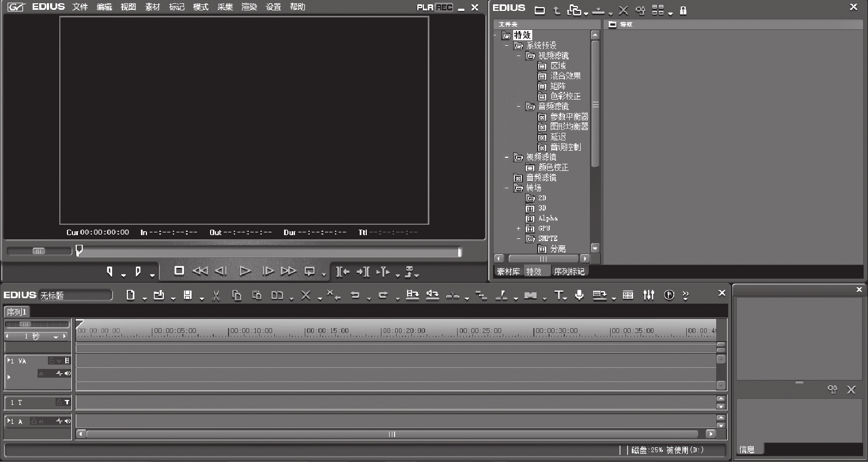868x462 pixels.
Task: Mute the 1 A audio track speaker
Action: (x=67, y=421)
